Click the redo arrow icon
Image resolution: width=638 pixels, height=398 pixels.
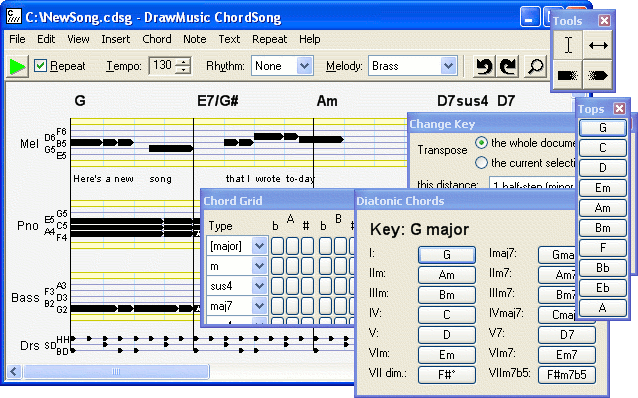pyautogui.click(x=508, y=66)
